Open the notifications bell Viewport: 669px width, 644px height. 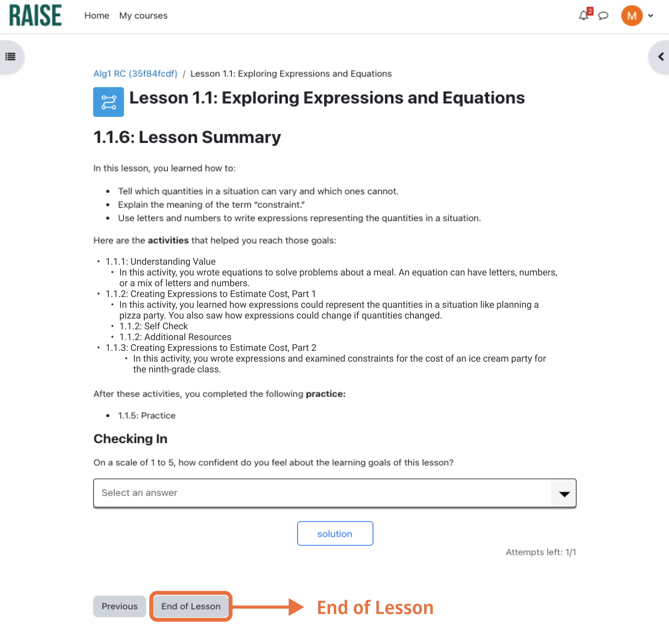tap(583, 16)
